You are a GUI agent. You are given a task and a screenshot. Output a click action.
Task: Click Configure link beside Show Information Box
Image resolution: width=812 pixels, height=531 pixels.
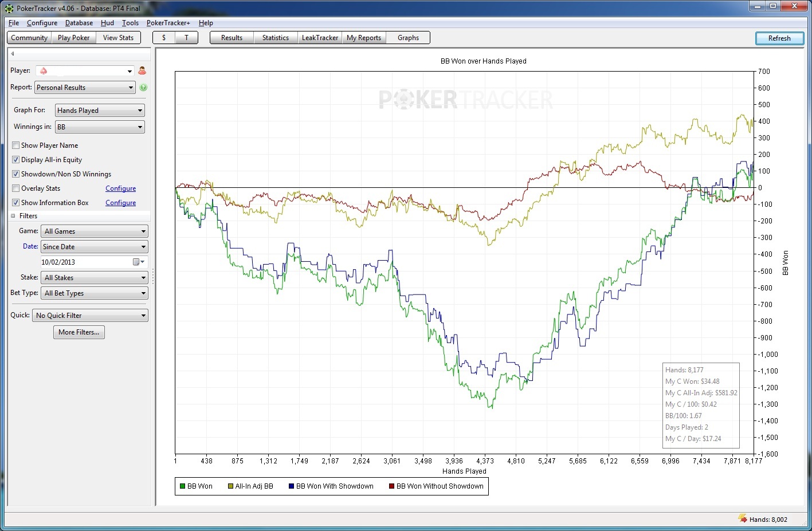pyautogui.click(x=120, y=203)
